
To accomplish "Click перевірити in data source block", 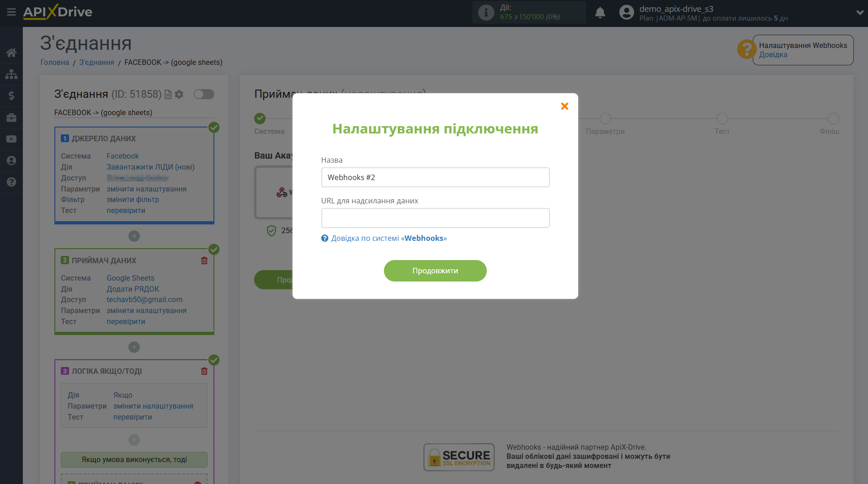I will [126, 210].
